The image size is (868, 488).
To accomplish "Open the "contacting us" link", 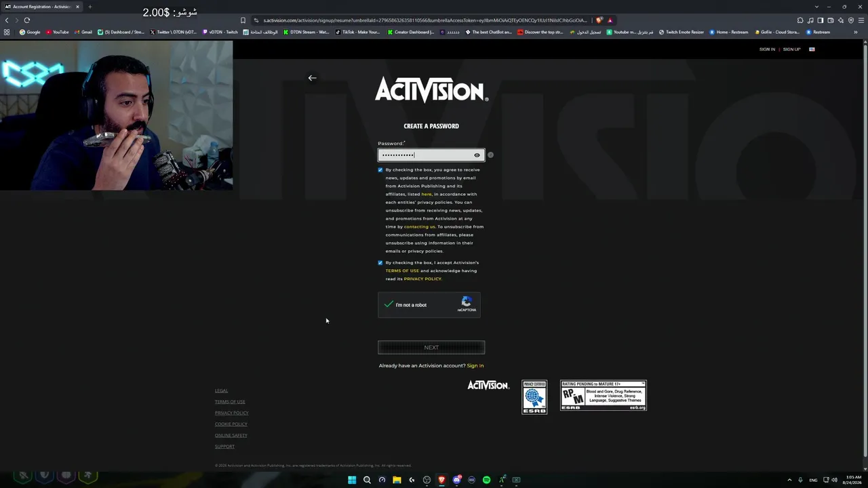I will pos(420,227).
